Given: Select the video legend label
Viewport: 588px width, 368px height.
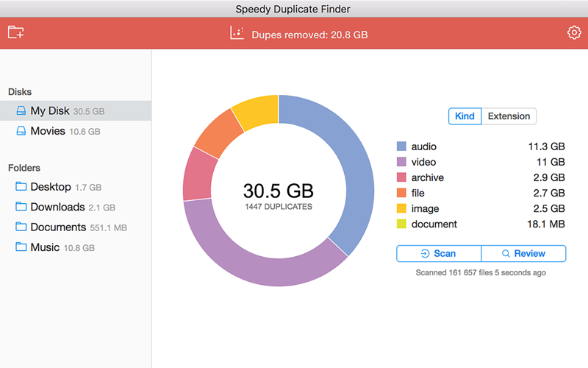Looking at the screenshot, I should point(423,162).
